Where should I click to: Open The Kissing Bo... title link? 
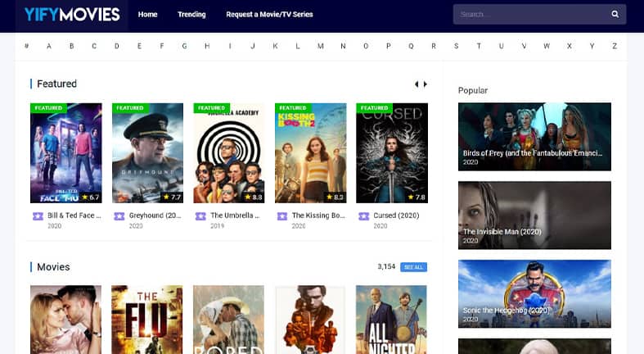[318, 216]
